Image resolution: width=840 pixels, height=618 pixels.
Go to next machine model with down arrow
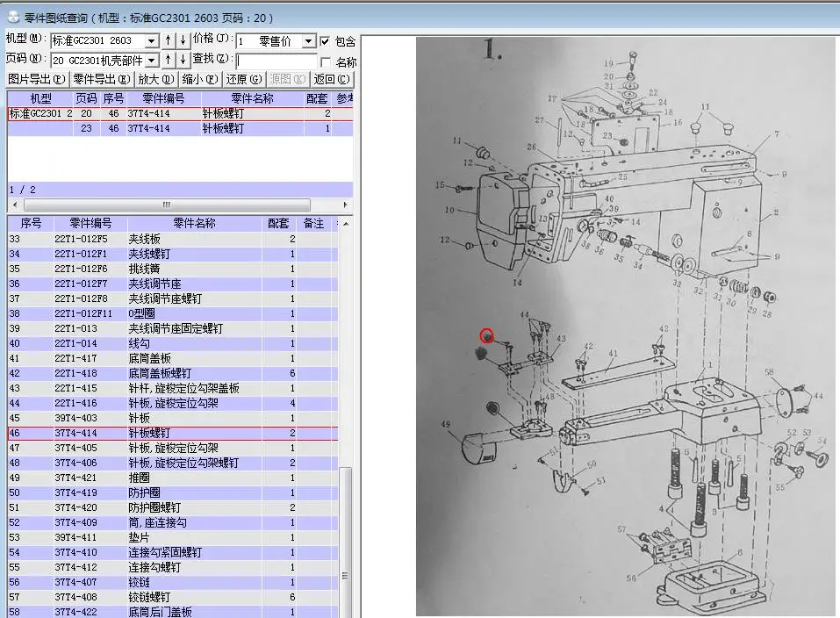pyautogui.click(x=183, y=40)
